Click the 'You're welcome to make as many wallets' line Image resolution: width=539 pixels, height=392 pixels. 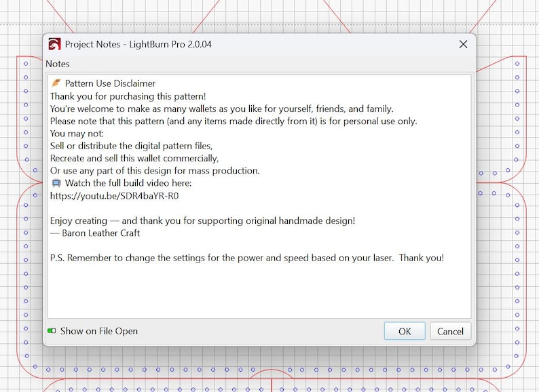tap(222, 109)
